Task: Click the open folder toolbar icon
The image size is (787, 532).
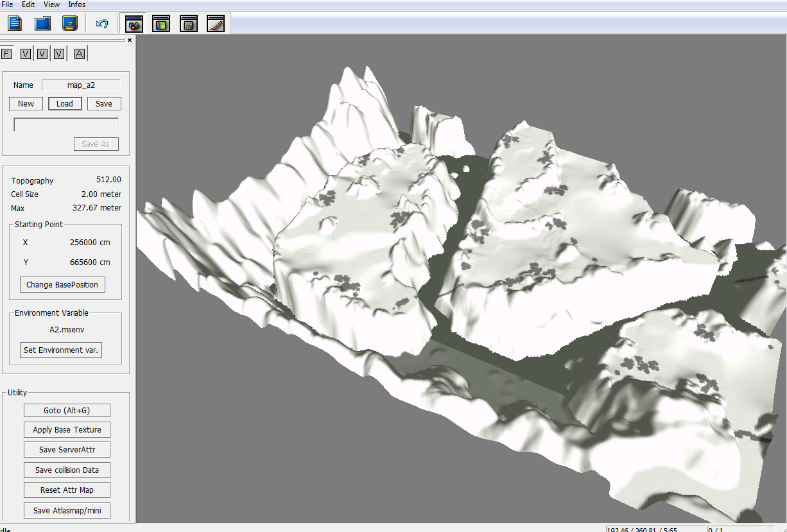Action: (x=42, y=24)
